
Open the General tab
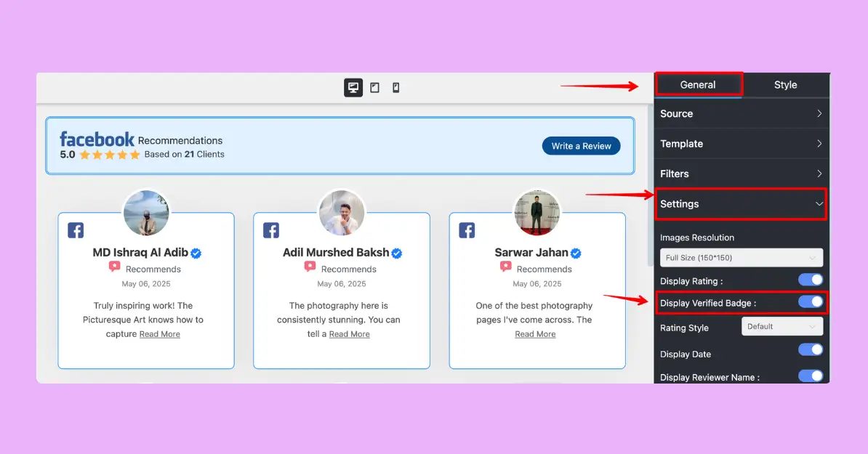(698, 85)
